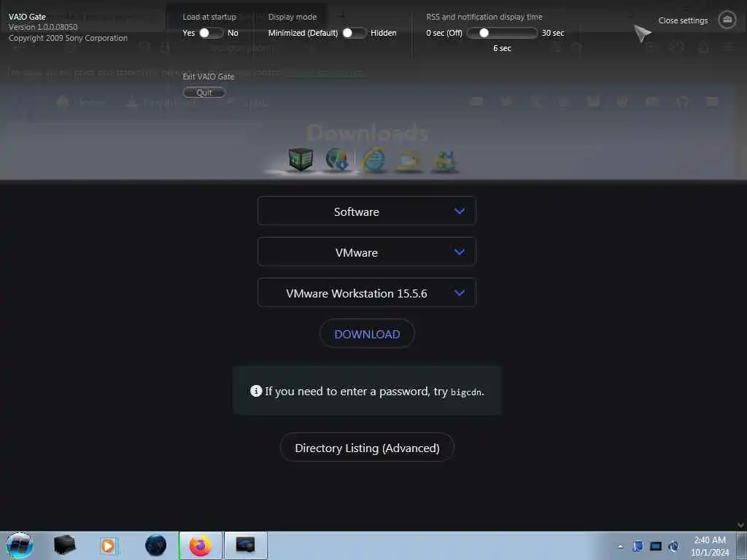Adjust RSS notification display time slider
The width and height of the screenshot is (747, 560).
[502, 33]
